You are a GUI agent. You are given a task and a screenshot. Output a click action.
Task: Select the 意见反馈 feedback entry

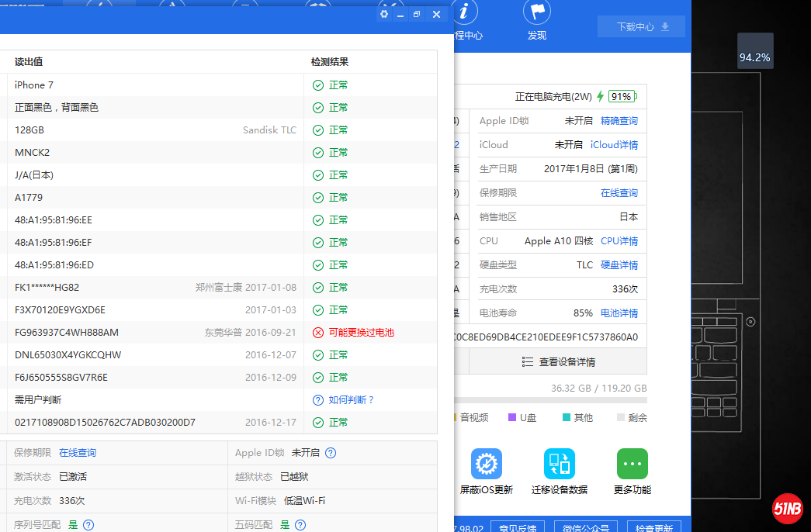[518, 528]
